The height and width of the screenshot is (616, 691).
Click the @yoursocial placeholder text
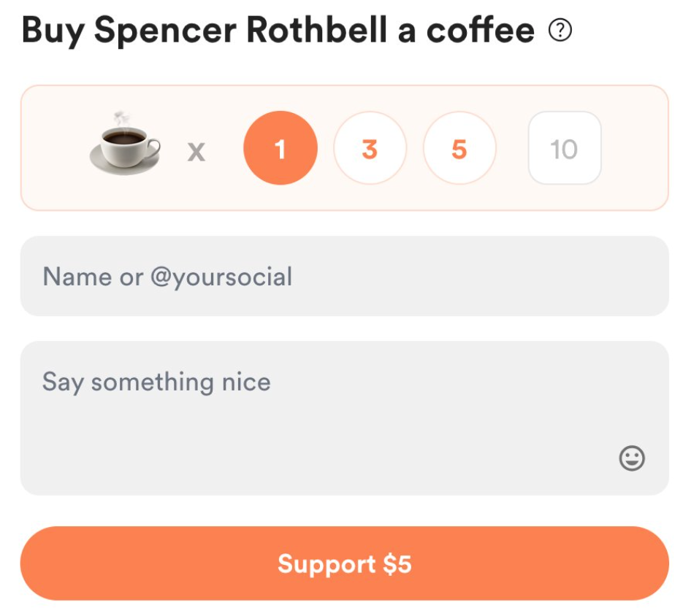[221, 277]
